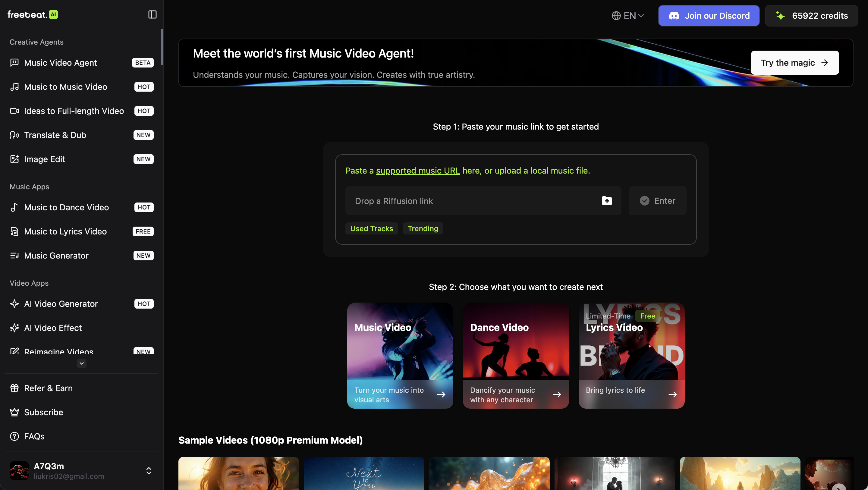Click the Join our Discord button
Image resolution: width=868 pixels, height=490 pixels.
pos(709,16)
